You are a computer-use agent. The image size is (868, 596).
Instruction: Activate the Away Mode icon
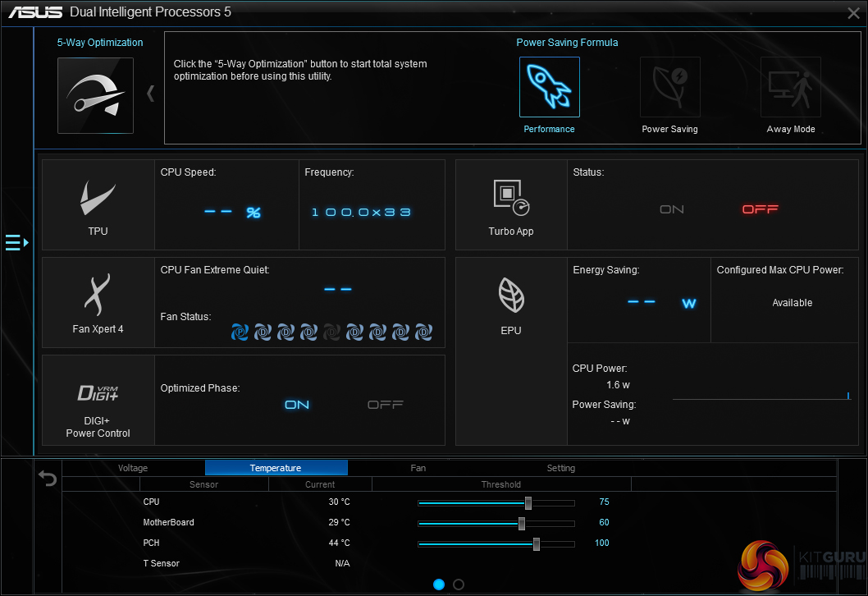click(x=790, y=87)
